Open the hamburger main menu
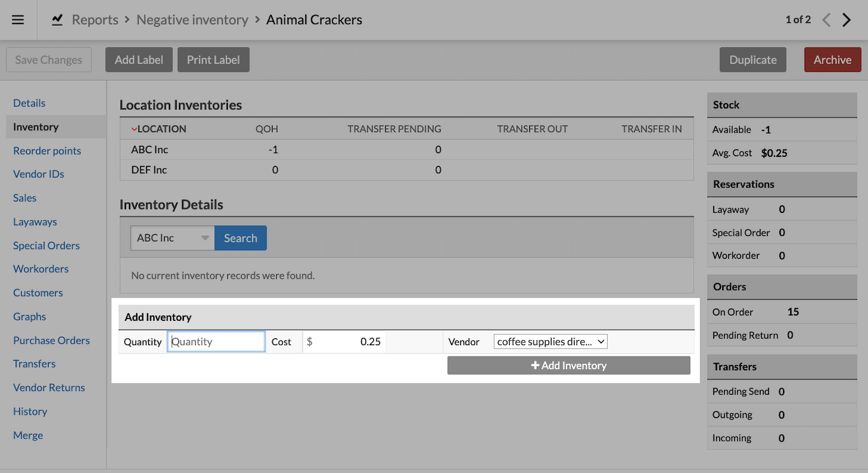This screenshot has height=473, width=868. click(x=18, y=20)
